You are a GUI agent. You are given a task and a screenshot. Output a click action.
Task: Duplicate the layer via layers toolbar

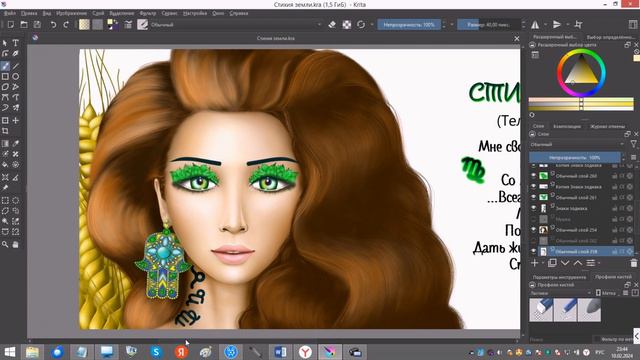[x=552, y=263]
